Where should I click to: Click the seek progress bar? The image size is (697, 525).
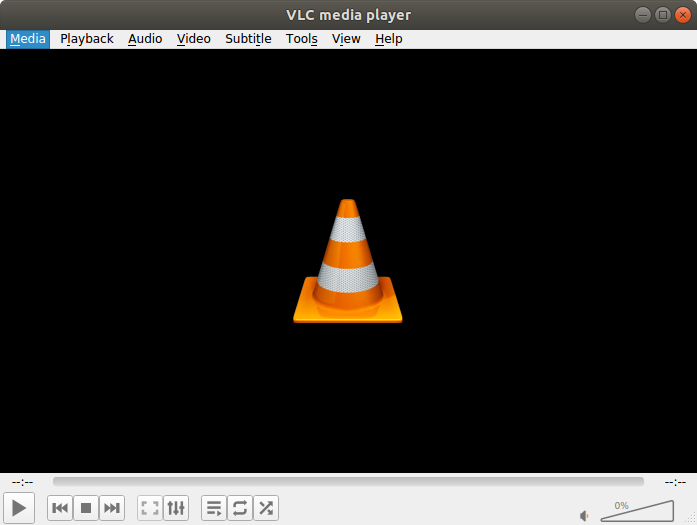[x=348, y=481]
